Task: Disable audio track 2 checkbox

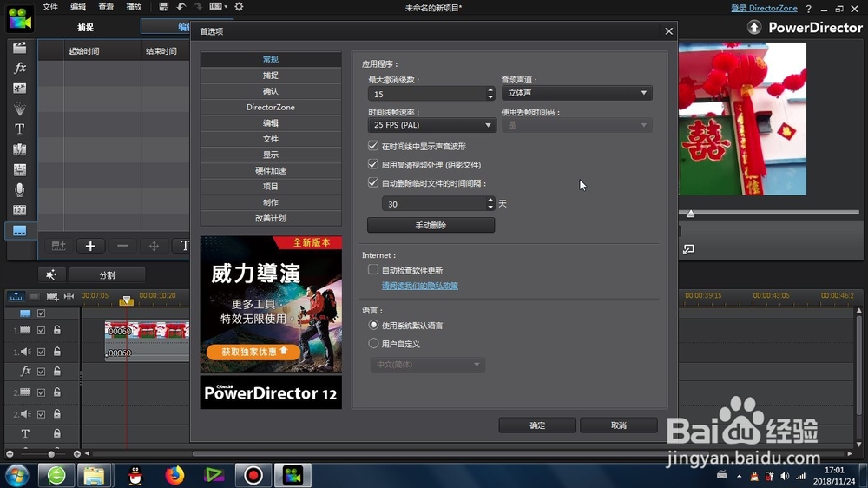Action: [x=41, y=414]
